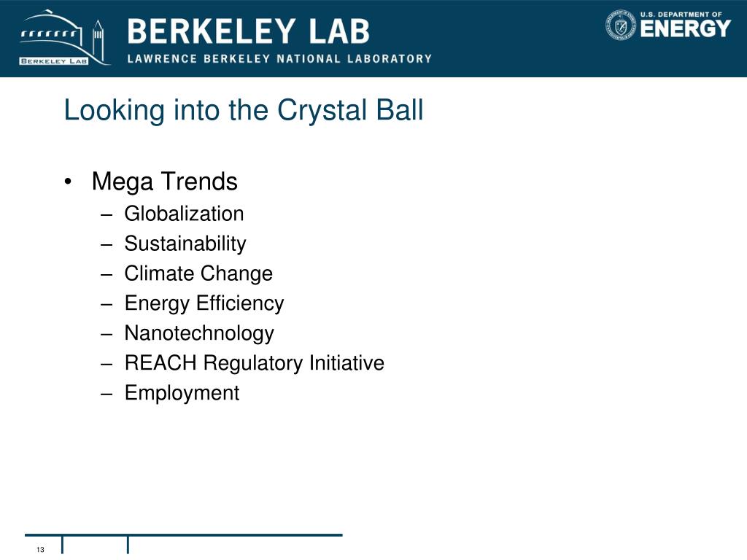
Task: Click the small Berkeley Lab label under logo
Action: click(x=53, y=61)
